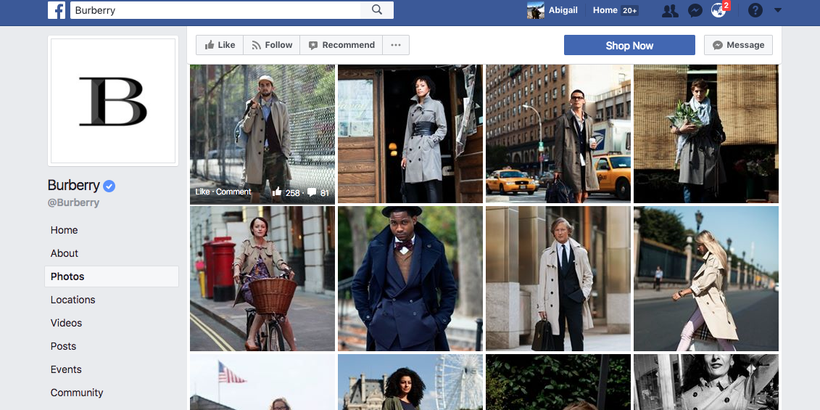Screen dimensions: 820x410
Task: Open photo of woman in grey trench at doorway
Action: pos(410,134)
